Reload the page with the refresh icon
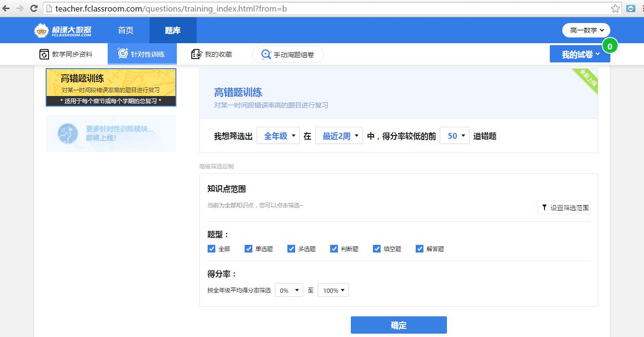 click(34, 8)
